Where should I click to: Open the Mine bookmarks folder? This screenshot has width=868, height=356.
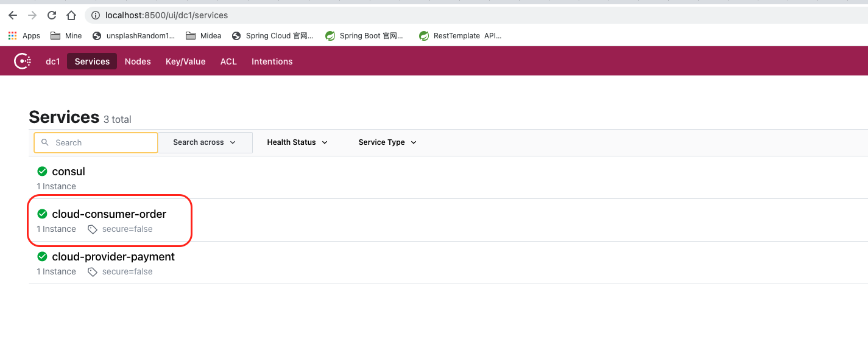tap(66, 36)
